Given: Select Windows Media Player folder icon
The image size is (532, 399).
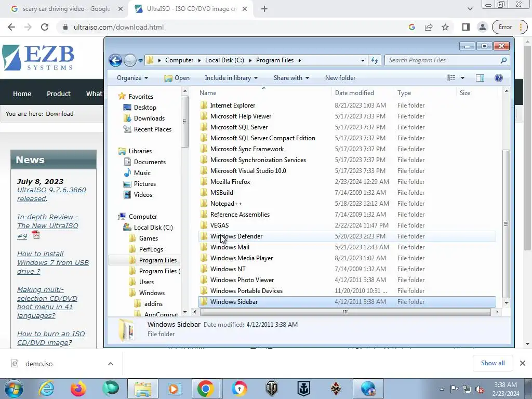Looking at the screenshot, I should click(204, 258).
